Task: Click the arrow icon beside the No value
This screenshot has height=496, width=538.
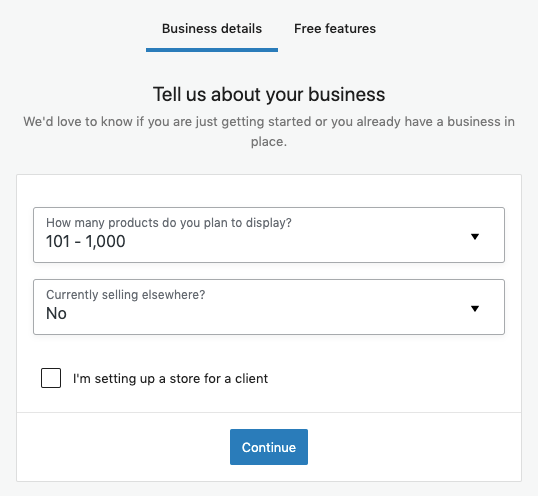Action: click(475, 309)
